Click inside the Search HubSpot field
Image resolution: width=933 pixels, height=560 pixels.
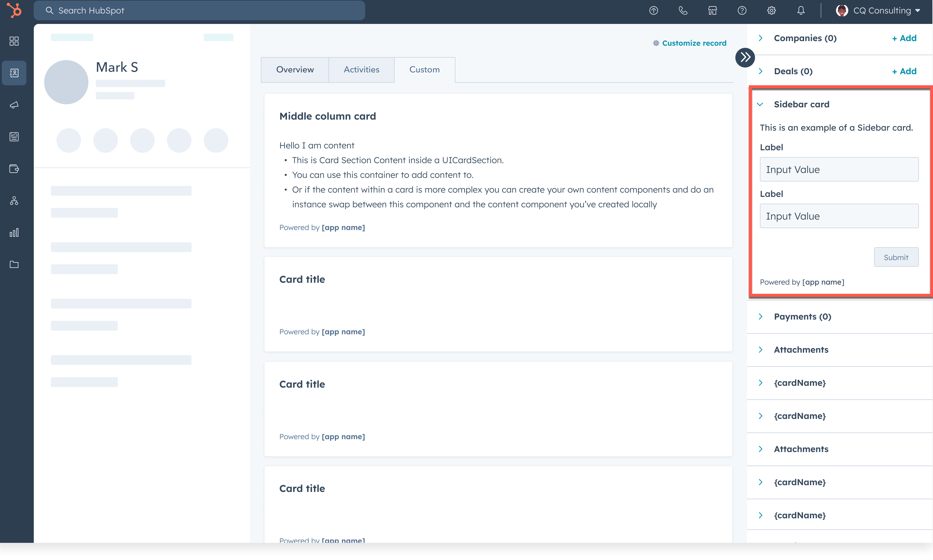[199, 10]
